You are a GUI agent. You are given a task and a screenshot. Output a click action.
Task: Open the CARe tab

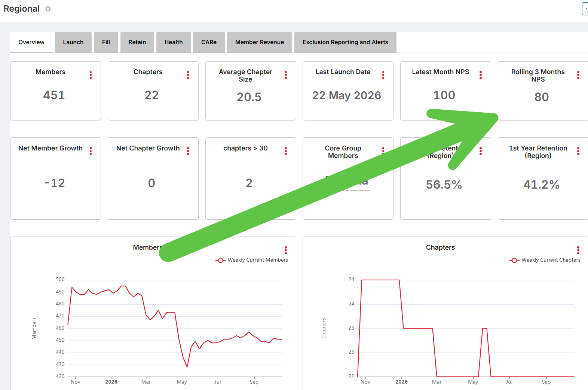209,42
